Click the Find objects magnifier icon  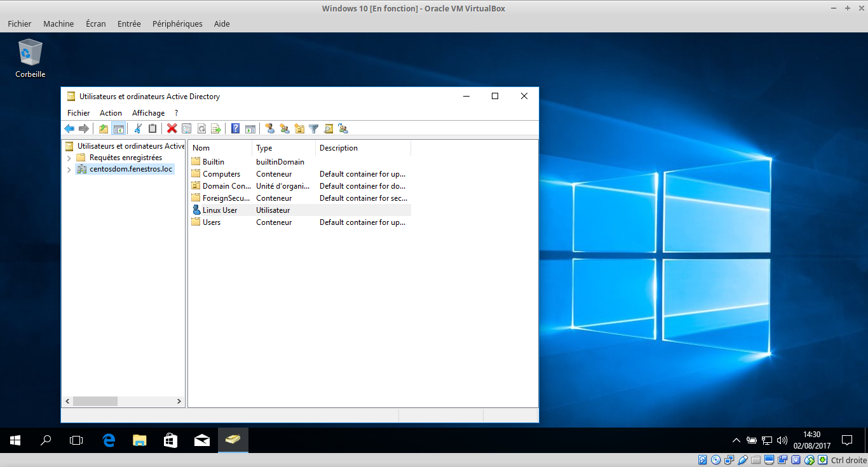click(x=329, y=128)
